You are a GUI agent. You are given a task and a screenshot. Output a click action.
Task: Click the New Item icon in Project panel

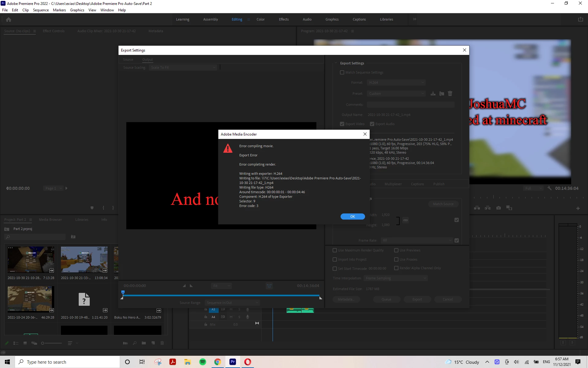(153, 343)
